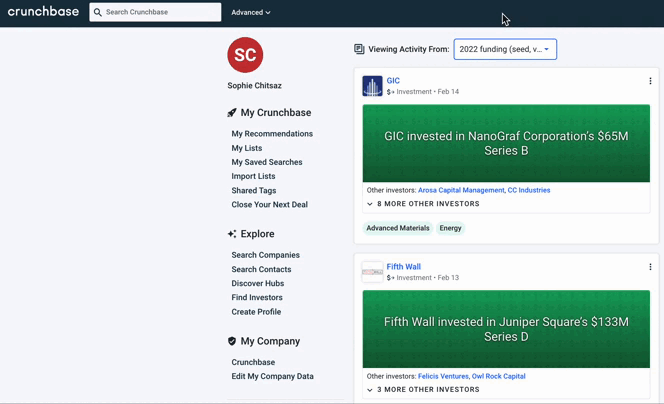Open Owl Rock Capital investor link
The width and height of the screenshot is (664, 404).
click(498, 376)
